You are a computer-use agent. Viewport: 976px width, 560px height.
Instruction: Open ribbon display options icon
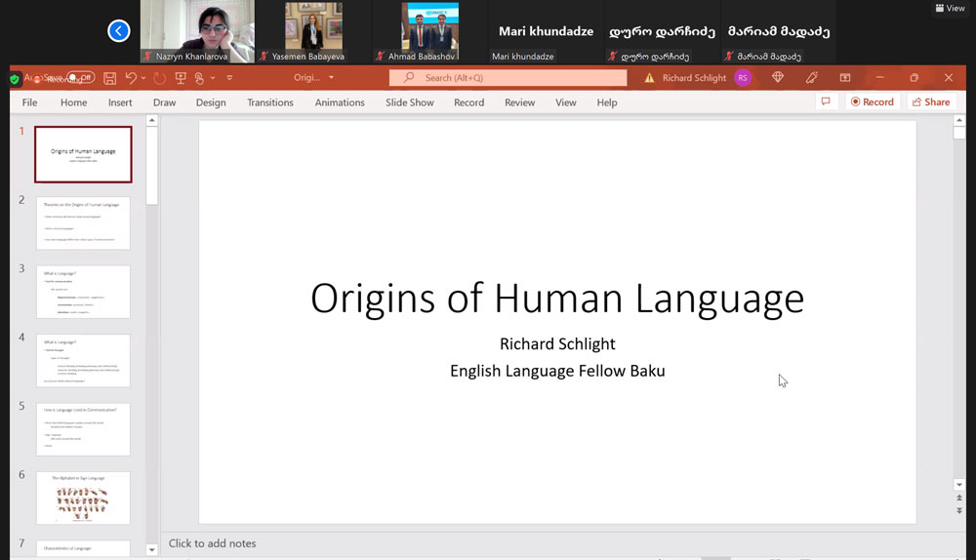click(845, 78)
